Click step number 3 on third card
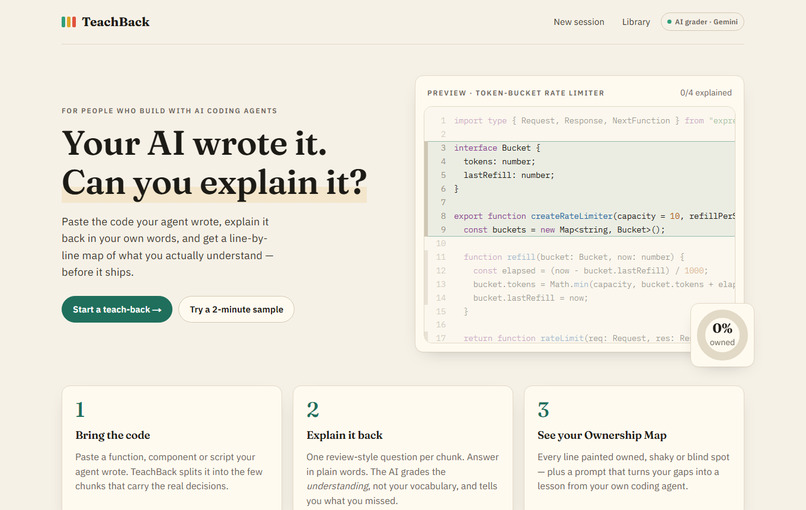This screenshot has height=510, width=806. point(543,410)
